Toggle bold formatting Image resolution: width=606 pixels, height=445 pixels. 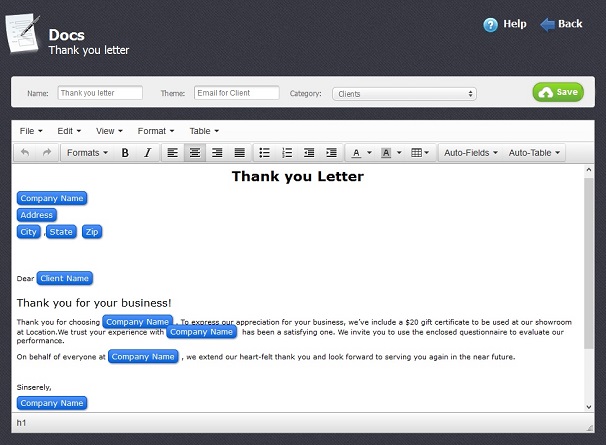(x=125, y=153)
